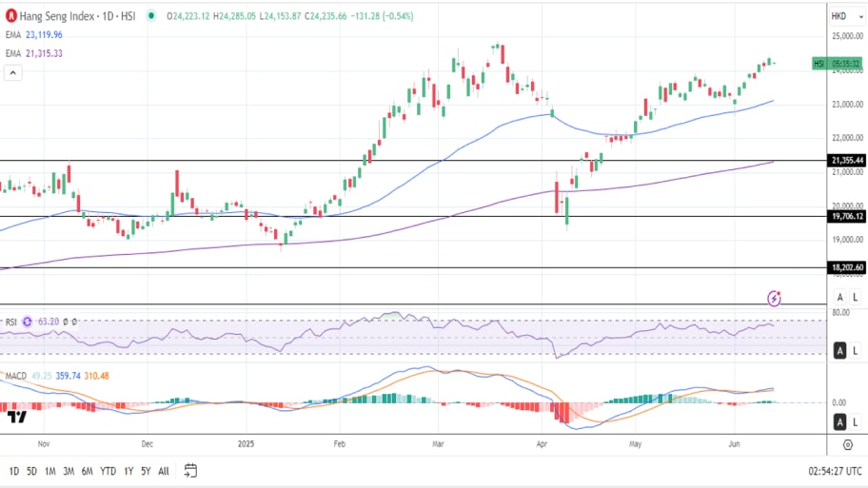This screenshot has height=488, width=868.
Task: Click the Hang Seng Index · 1D · HSI title
Action: coord(77,16)
